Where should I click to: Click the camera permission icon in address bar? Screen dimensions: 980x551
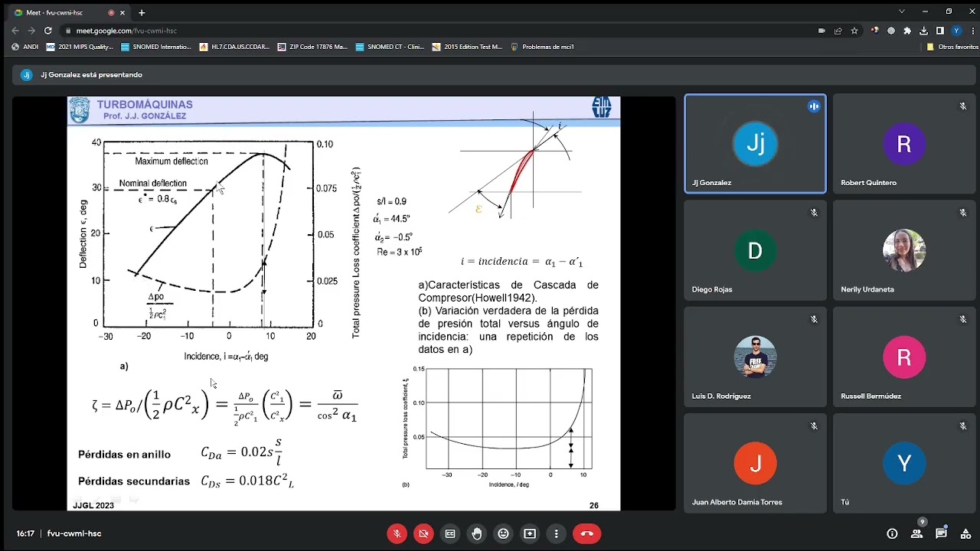click(x=822, y=31)
